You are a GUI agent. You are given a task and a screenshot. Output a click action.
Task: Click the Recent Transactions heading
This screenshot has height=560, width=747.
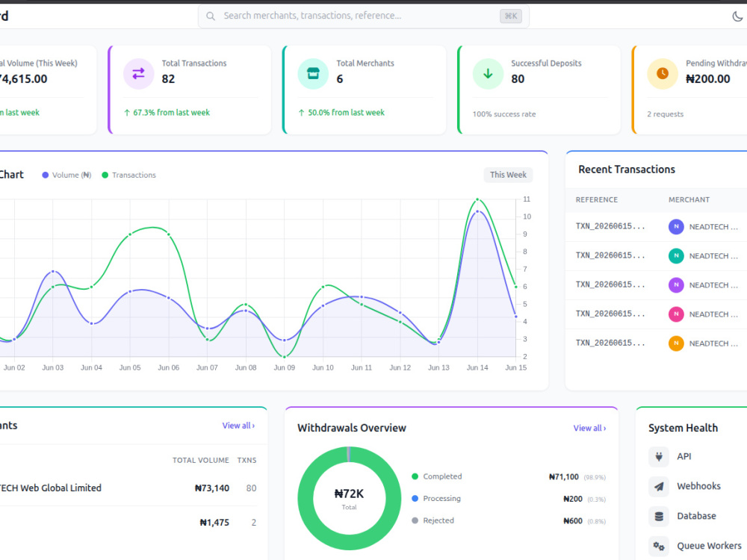coord(627,169)
